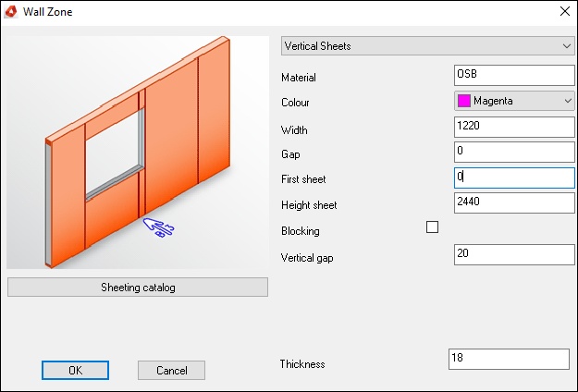578x392 pixels.
Task: Click the Height sheet field with 2440
Action: click(x=514, y=203)
